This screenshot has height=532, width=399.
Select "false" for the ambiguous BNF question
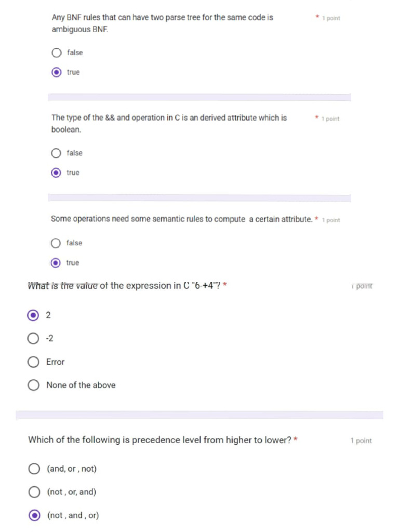57,52
